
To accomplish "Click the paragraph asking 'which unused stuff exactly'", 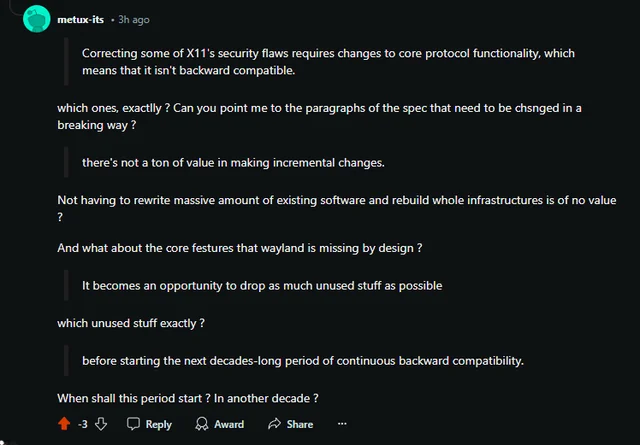I will 131,323.
